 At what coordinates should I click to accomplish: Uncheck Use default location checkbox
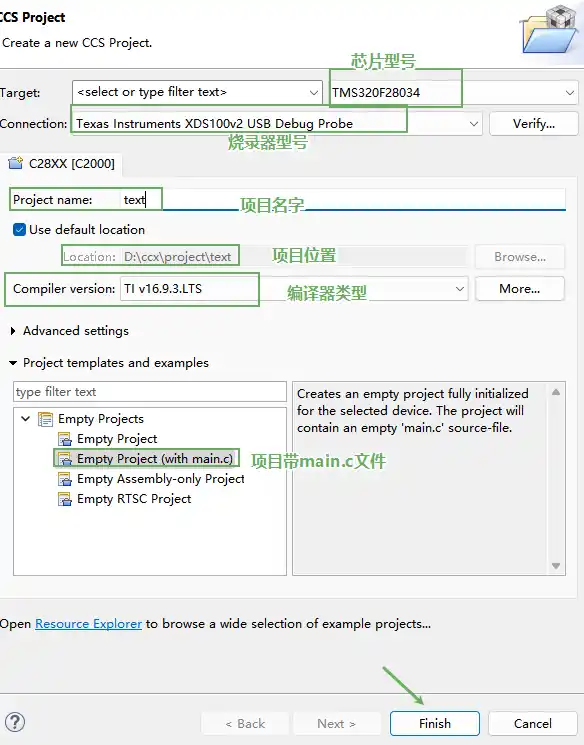tap(19, 229)
